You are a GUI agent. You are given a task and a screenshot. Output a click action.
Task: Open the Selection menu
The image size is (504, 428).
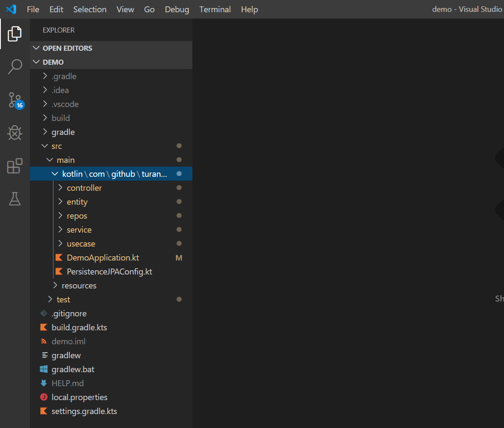tap(90, 9)
